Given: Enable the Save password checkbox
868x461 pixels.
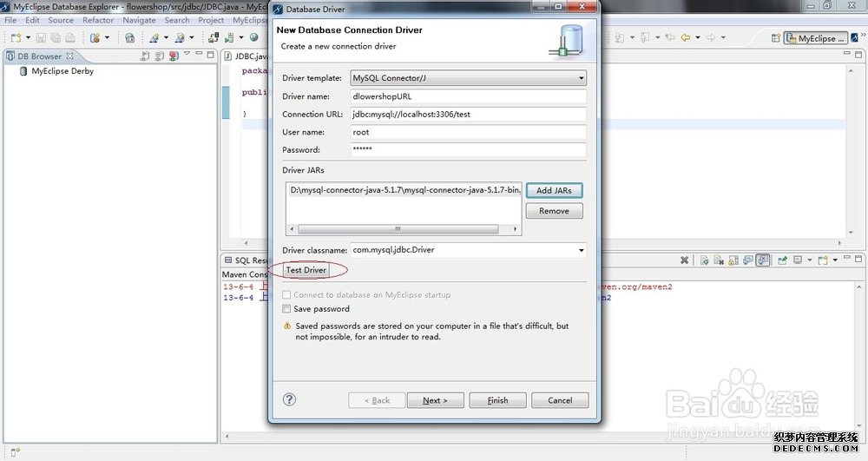Looking at the screenshot, I should pyautogui.click(x=287, y=309).
